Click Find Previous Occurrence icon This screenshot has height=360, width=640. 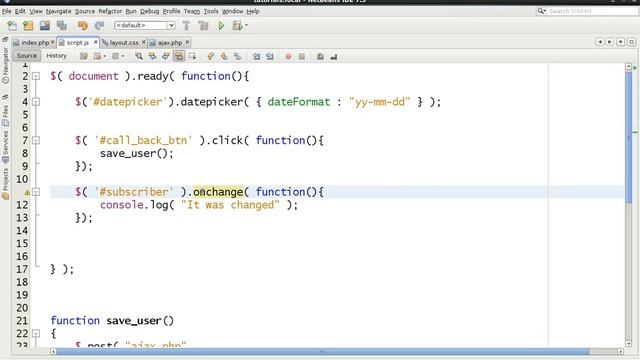(x=152, y=56)
